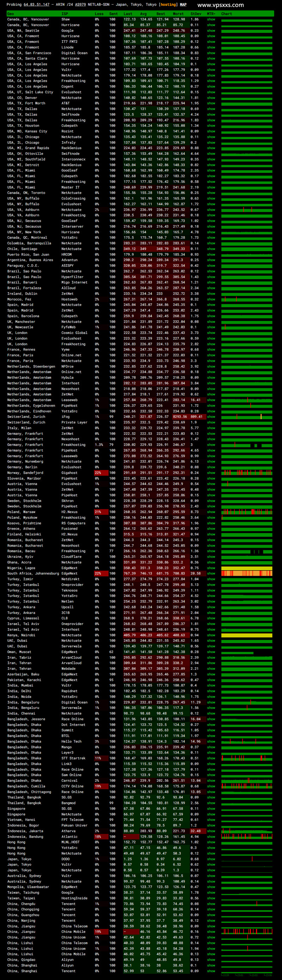The height and width of the screenshot is (980, 282).
Task: Show MTR for Norway, Sandefjord Gigahost row
Action: 211,473
